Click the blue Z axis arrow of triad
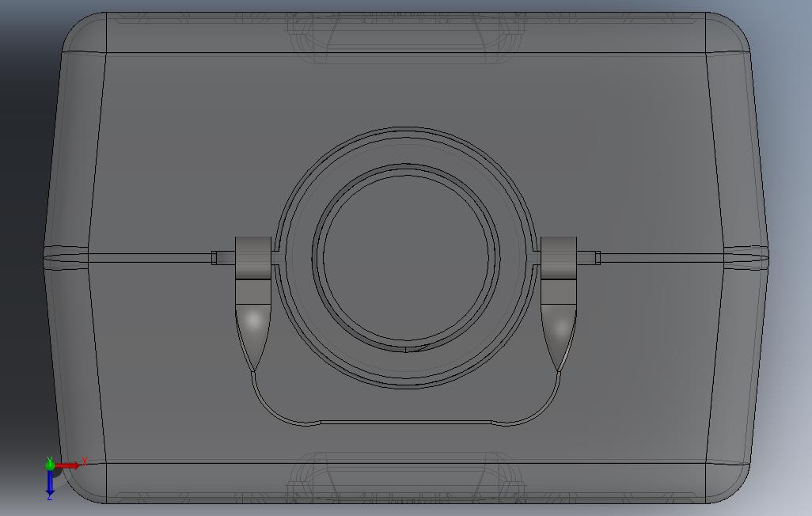 click(50, 482)
